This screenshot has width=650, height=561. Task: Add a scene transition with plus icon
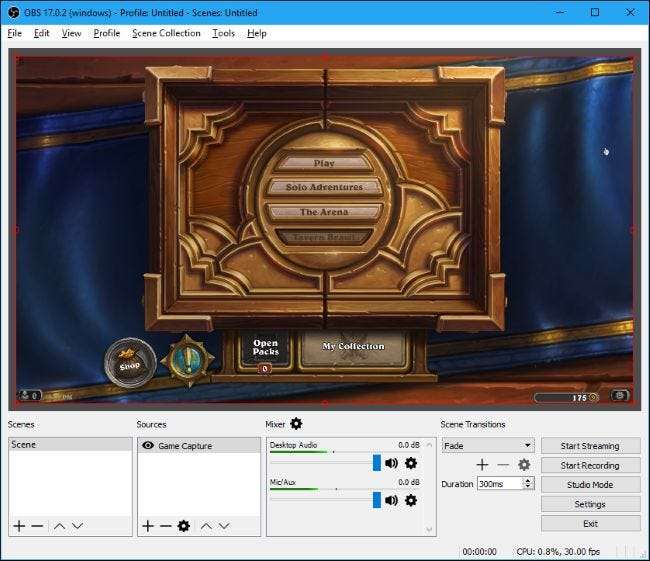click(x=482, y=465)
